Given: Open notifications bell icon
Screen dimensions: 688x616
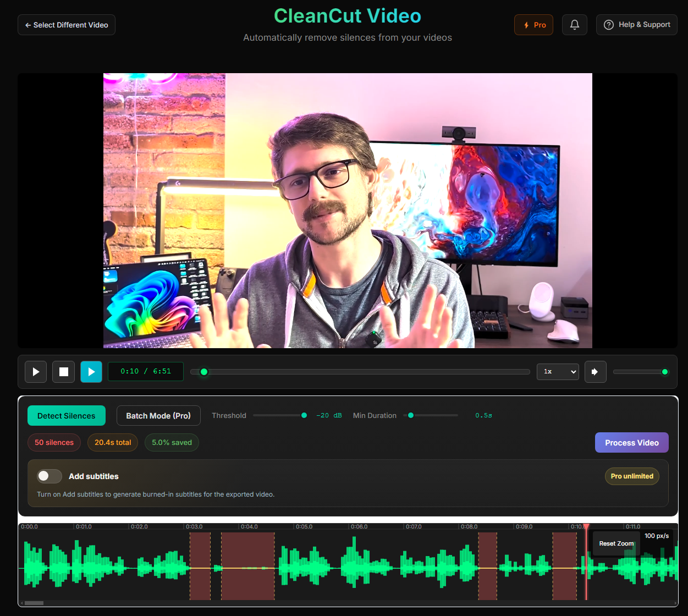Looking at the screenshot, I should (x=575, y=25).
